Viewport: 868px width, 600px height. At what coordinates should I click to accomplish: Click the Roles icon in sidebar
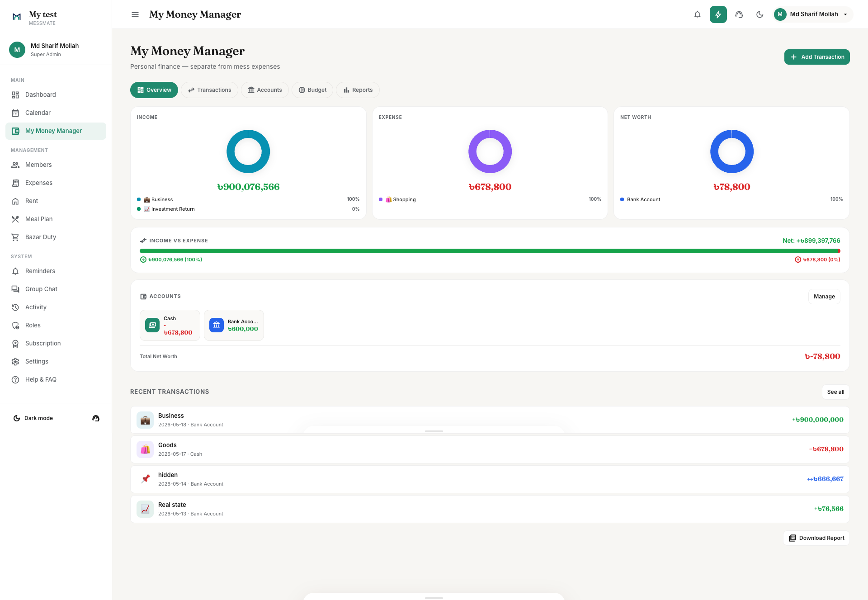click(x=15, y=326)
